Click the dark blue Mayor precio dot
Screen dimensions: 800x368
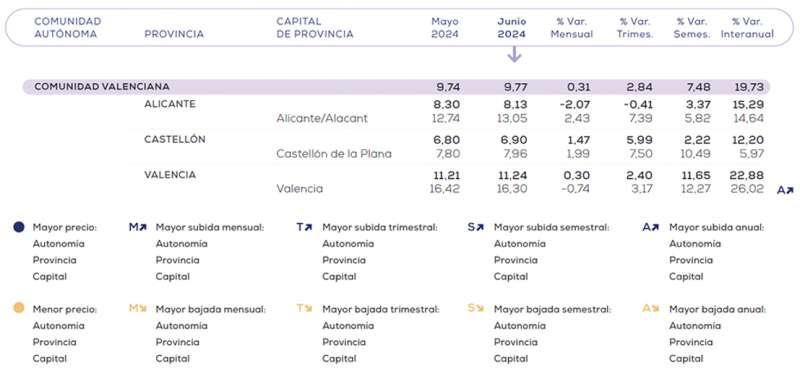(19, 227)
